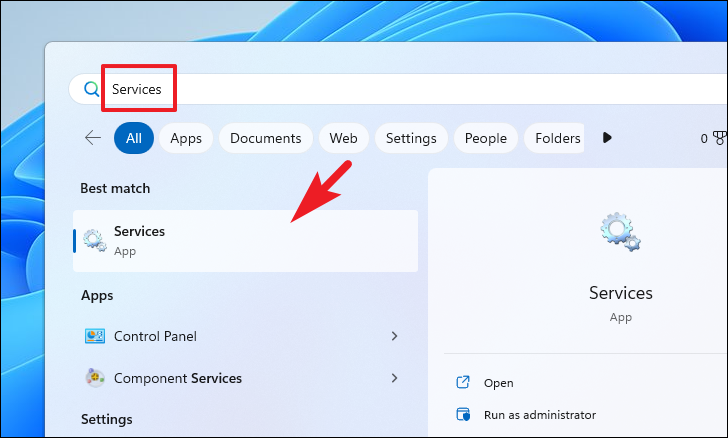728x438 pixels.
Task: Go back with the left arrow
Action: (93, 137)
